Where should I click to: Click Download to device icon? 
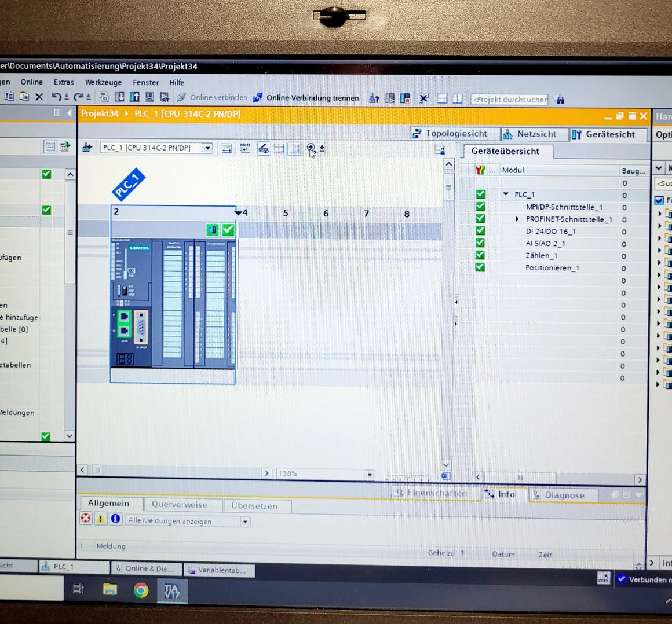[x=119, y=97]
